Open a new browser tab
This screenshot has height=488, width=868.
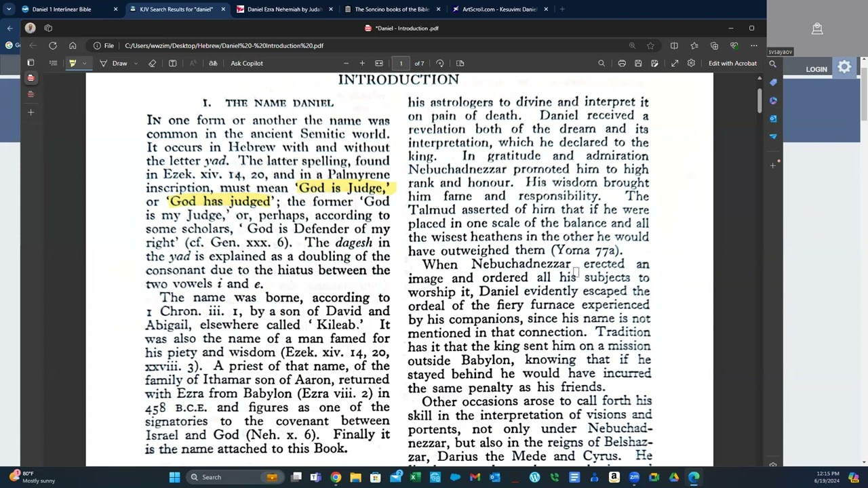click(562, 9)
